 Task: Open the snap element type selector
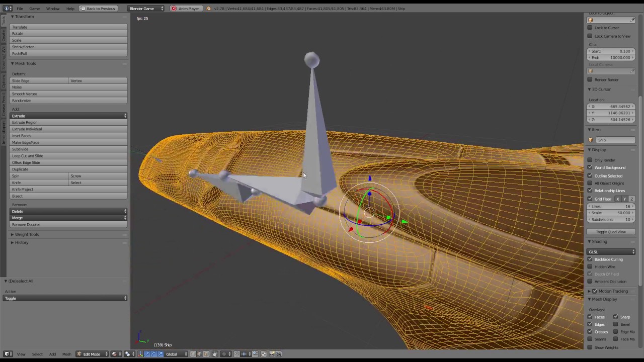click(245, 354)
